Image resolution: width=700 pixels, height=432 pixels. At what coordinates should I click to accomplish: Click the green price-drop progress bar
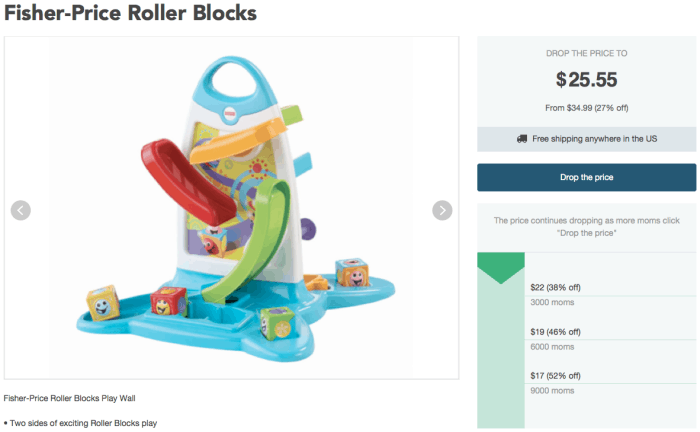(x=501, y=350)
